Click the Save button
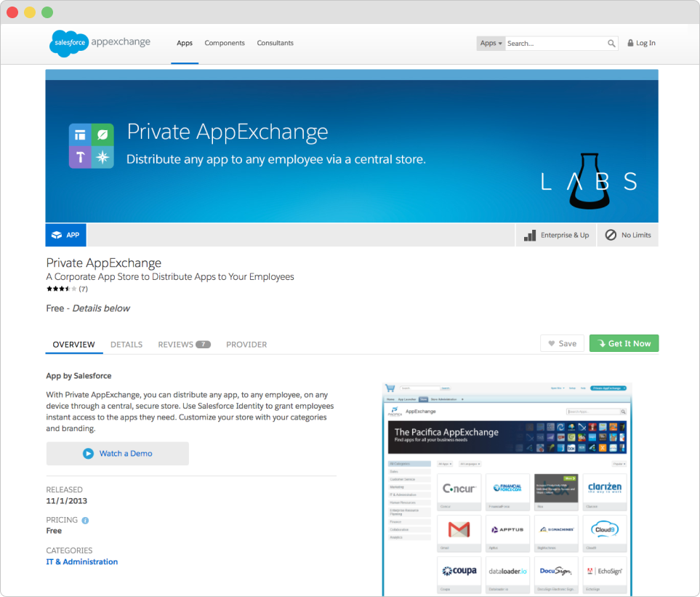Image resolution: width=700 pixels, height=597 pixels. coord(562,343)
